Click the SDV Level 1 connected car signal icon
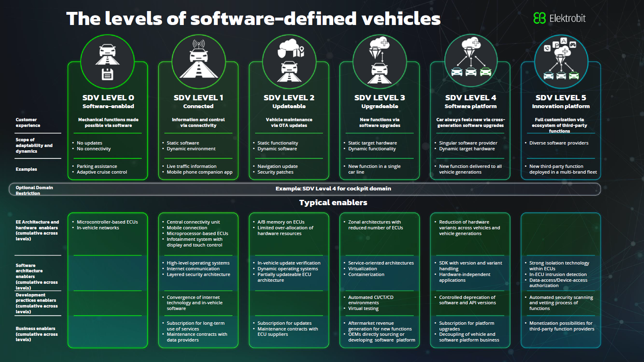This screenshot has height=362, width=644. point(199,61)
